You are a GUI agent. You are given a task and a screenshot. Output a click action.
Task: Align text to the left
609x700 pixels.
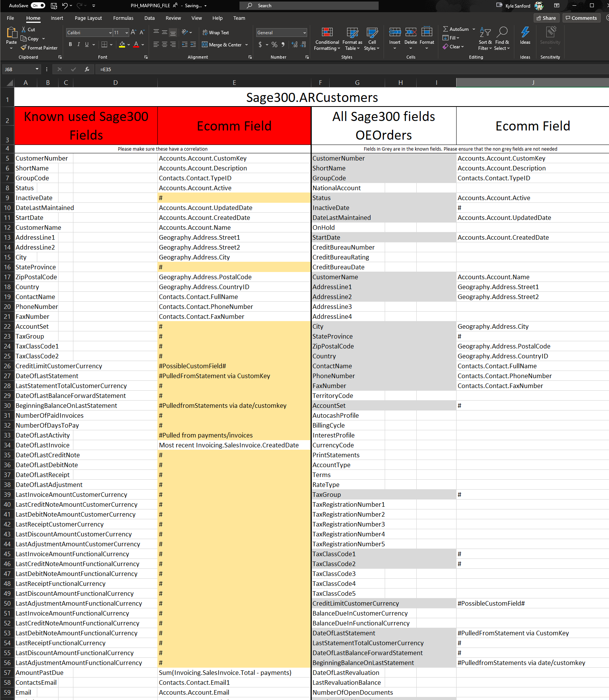(156, 45)
